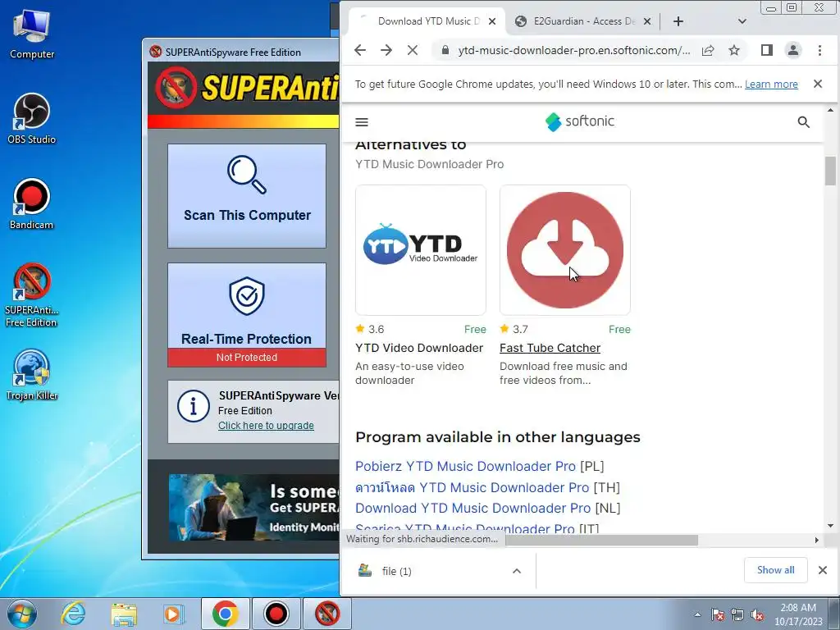
Task: Click network tray icon
Action: click(x=737, y=615)
